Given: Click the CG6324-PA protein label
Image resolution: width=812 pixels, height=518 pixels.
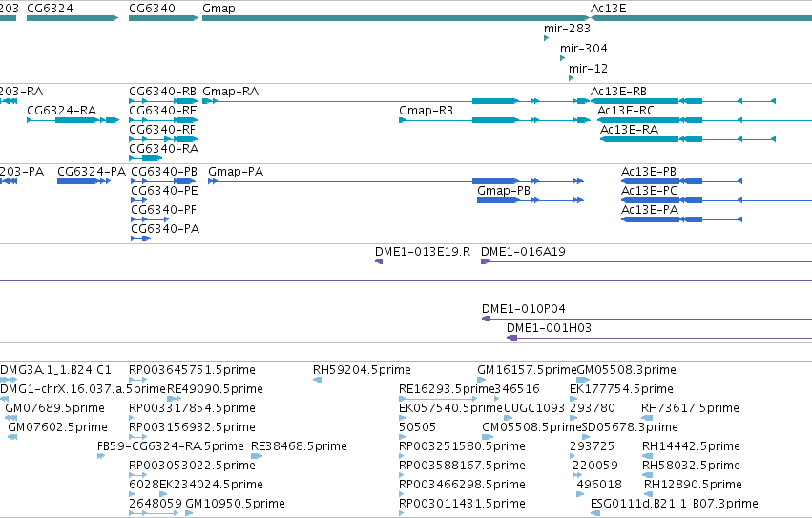Looking at the screenshot, I should click(x=92, y=172).
